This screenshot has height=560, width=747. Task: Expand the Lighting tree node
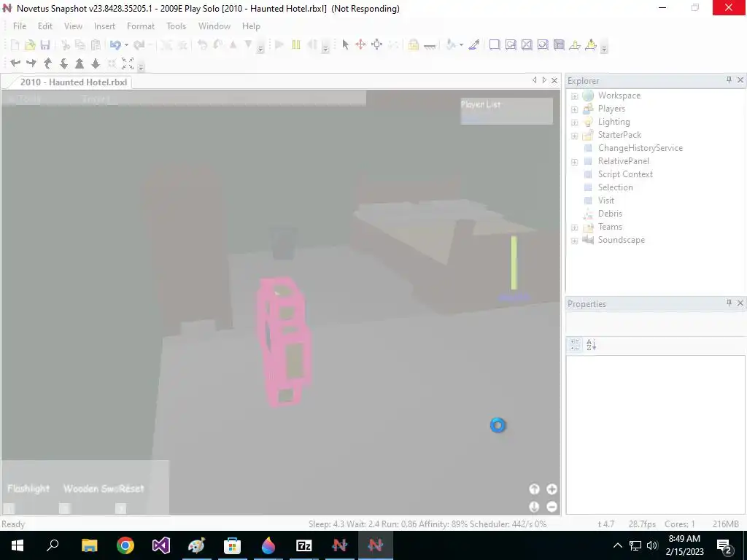(x=575, y=122)
